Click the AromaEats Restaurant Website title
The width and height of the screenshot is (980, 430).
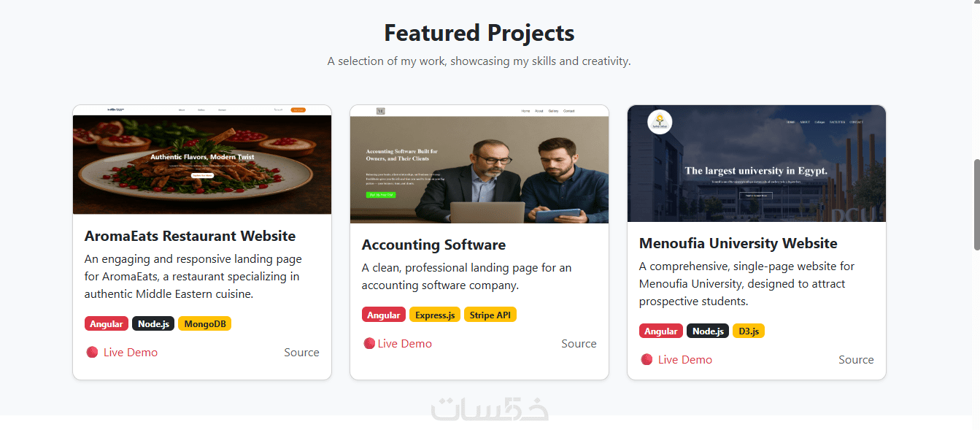coord(190,236)
